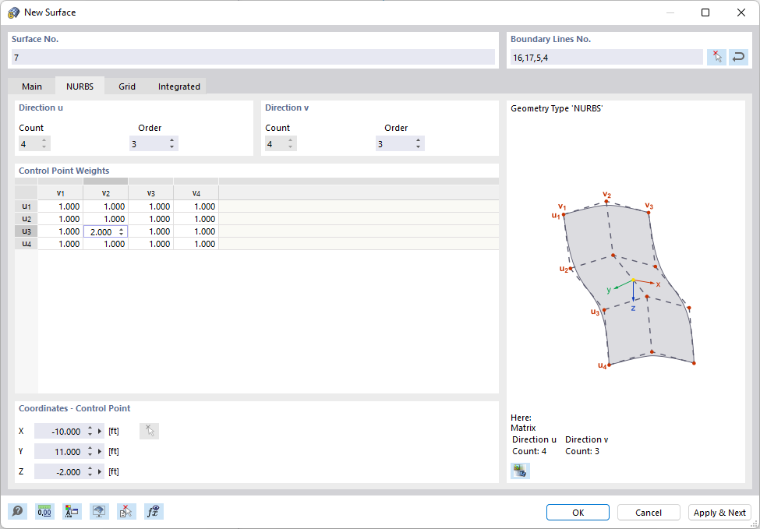Screen dimensions: 760x529
Task: Click weight cell at u4, v2
Action: pyautogui.click(x=106, y=244)
